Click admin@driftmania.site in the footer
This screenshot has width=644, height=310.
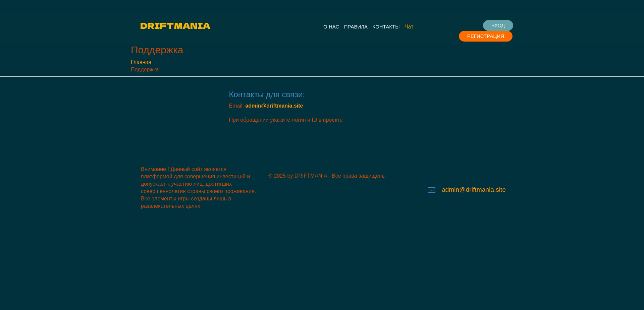click(473, 190)
